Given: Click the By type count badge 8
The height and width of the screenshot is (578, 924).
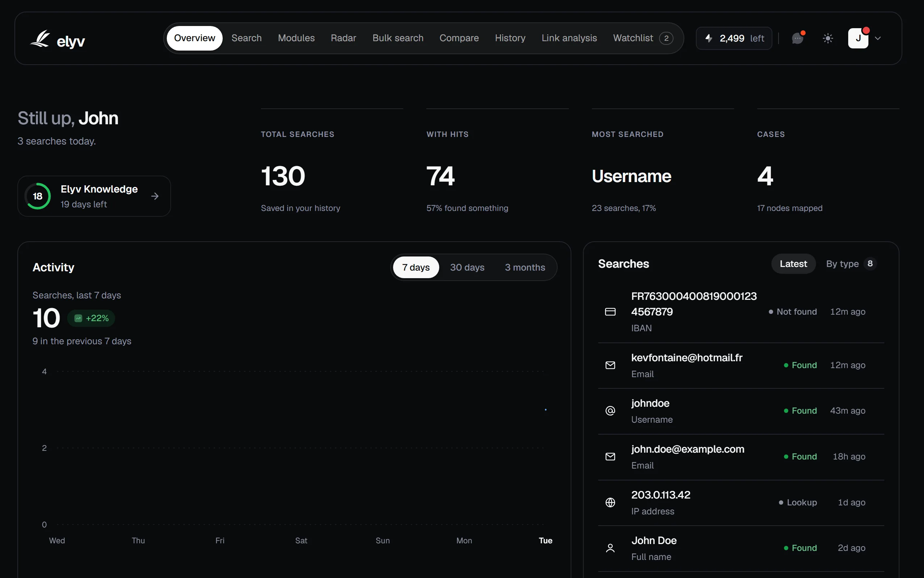Looking at the screenshot, I should point(870,264).
